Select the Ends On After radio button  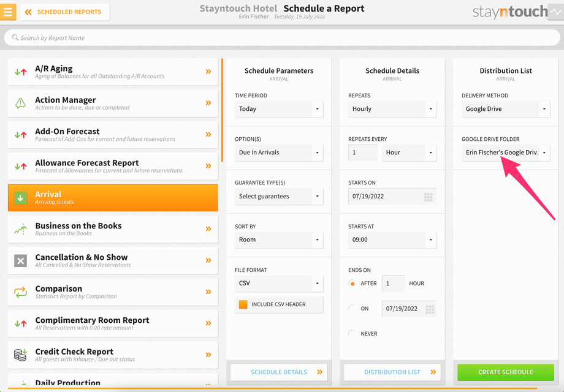click(x=352, y=284)
